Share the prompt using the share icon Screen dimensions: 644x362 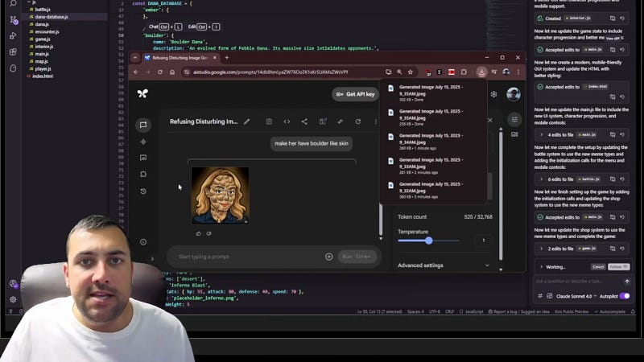pyautogui.click(x=304, y=121)
